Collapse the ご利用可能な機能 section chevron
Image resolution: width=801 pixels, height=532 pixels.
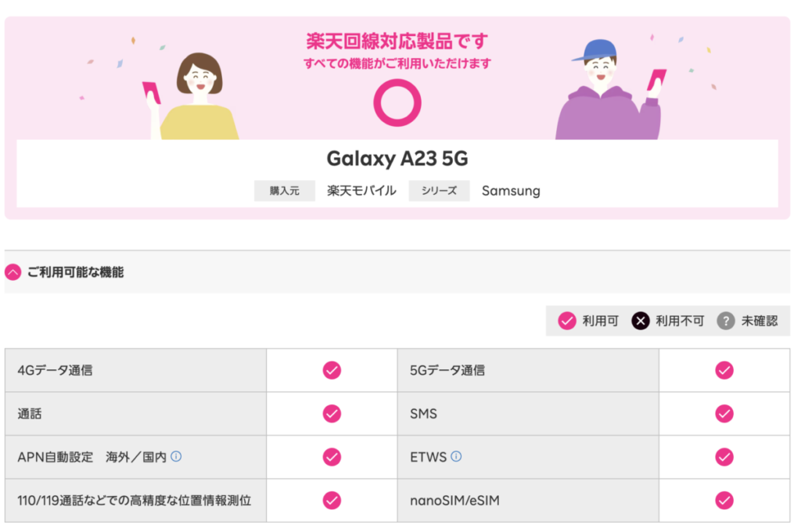[x=13, y=272]
